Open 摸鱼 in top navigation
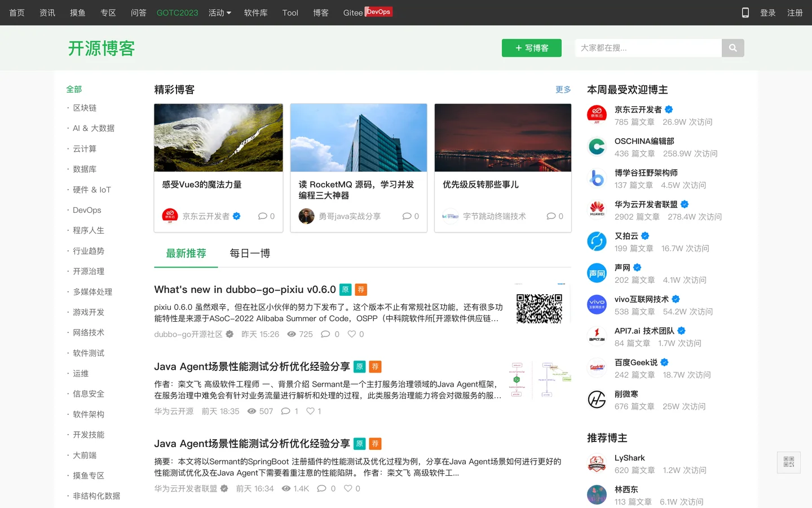This screenshot has height=508, width=812. [78, 12]
